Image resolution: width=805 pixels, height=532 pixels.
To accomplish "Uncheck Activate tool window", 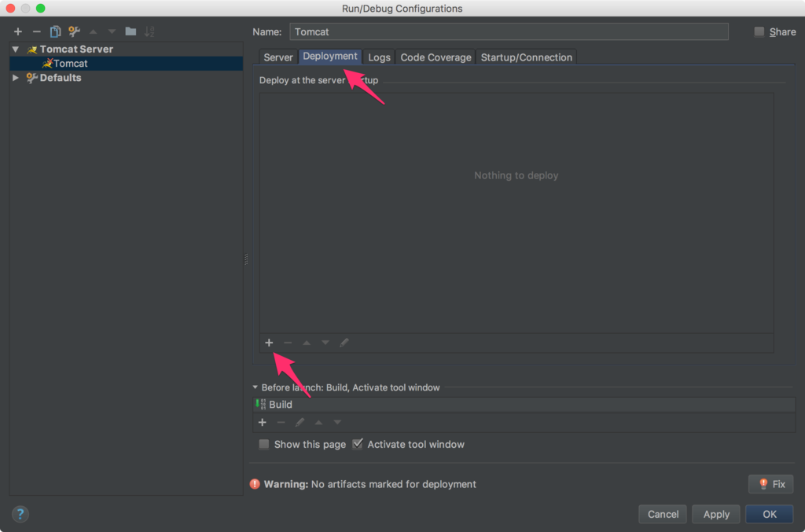I will pyautogui.click(x=358, y=444).
